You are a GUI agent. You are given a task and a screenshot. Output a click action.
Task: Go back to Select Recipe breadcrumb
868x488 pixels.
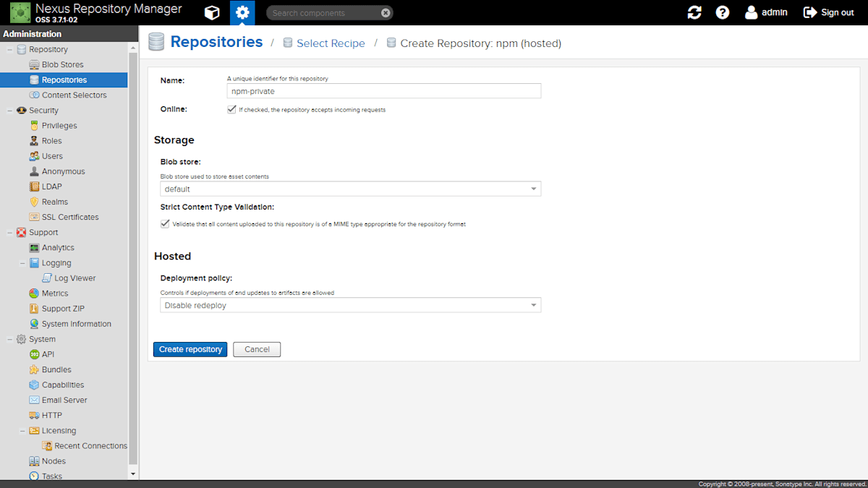pos(331,43)
